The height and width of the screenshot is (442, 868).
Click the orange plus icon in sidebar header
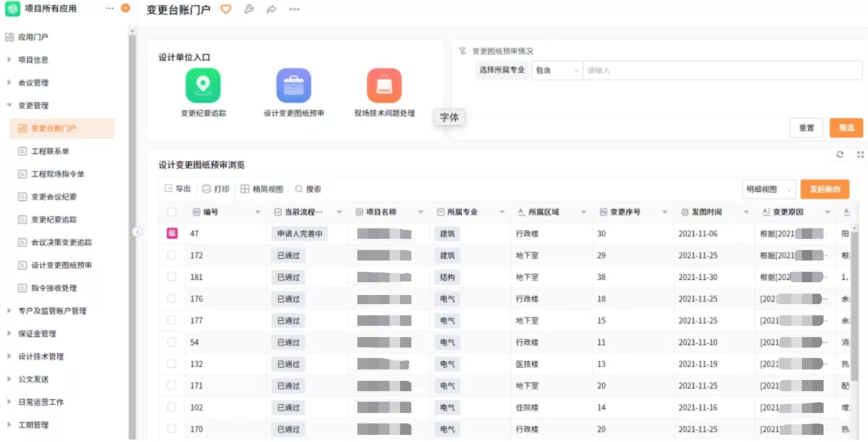pos(125,8)
